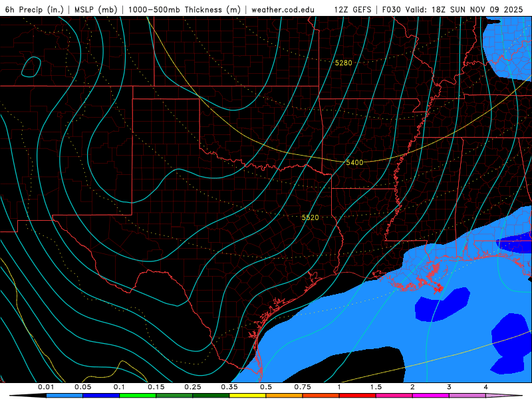Click the 'Valid: 18Z SUN NOV 09 2025' text

tap(464, 9)
